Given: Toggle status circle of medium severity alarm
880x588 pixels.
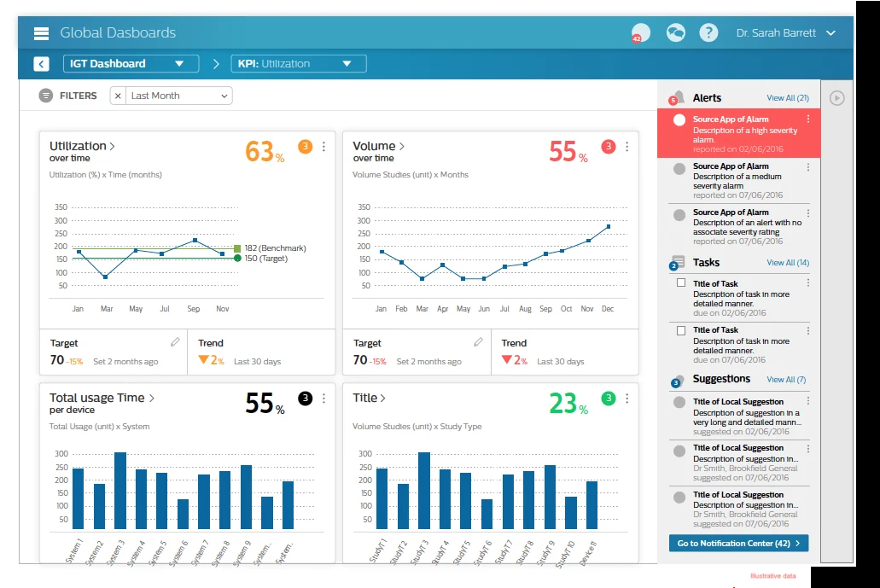Looking at the screenshot, I should coord(679,168).
